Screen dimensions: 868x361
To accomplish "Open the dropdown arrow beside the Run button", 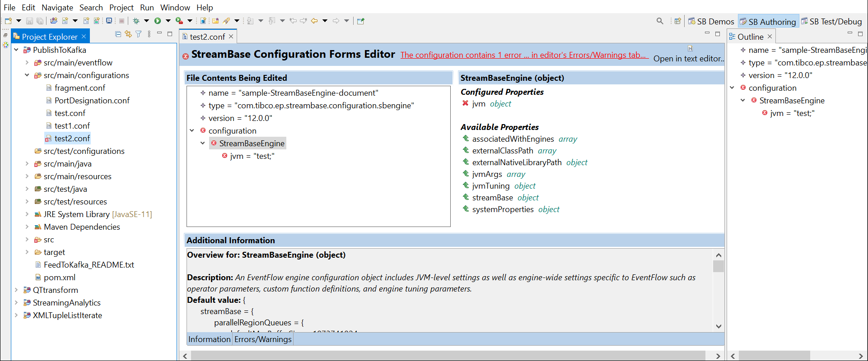I will pos(168,21).
